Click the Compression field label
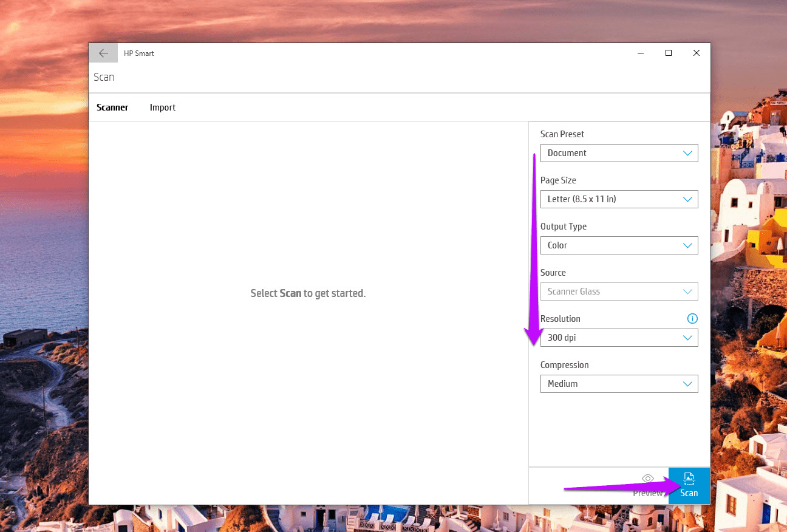The height and width of the screenshot is (532, 787). pyautogui.click(x=565, y=365)
